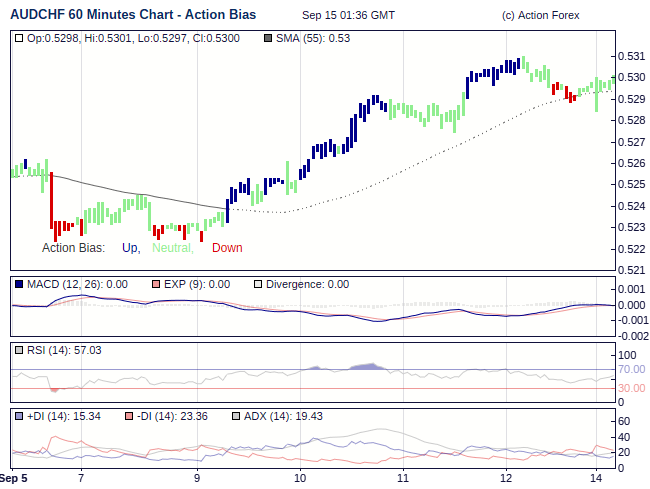Select the green 'Neutral,' action bias label

(x=173, y=248)
